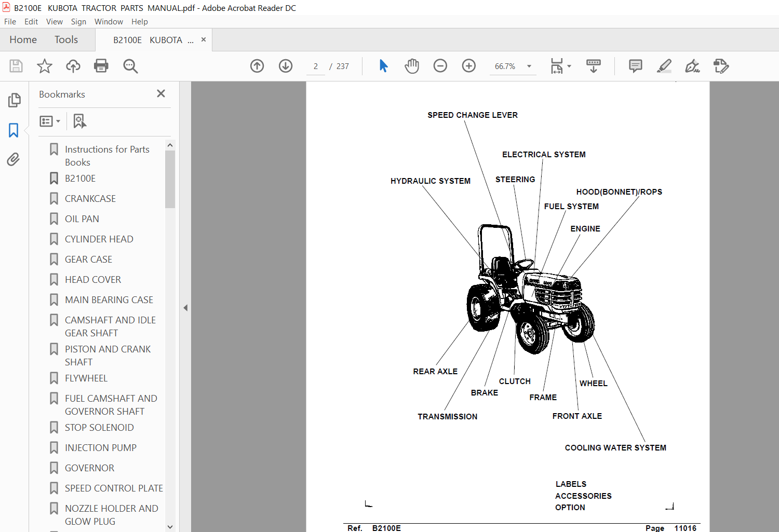Zoom in with the plus icon
Image resolution: width=779 pixels, height=532 pixels.
tap(469, 66)
